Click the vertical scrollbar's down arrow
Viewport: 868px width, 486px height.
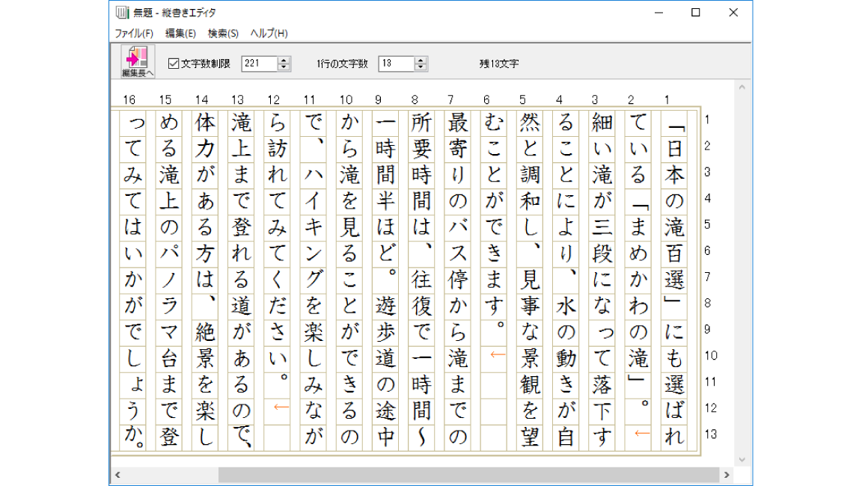point(741,461)
